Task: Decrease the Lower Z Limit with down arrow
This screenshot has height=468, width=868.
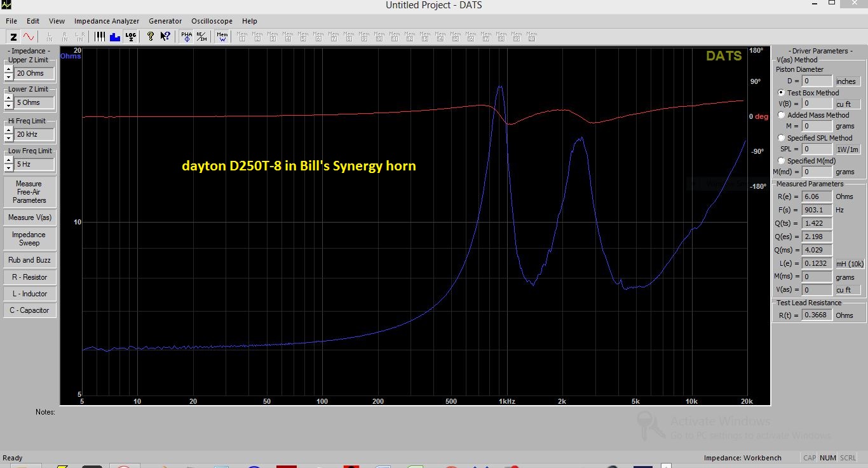Action: click(9, 106)
